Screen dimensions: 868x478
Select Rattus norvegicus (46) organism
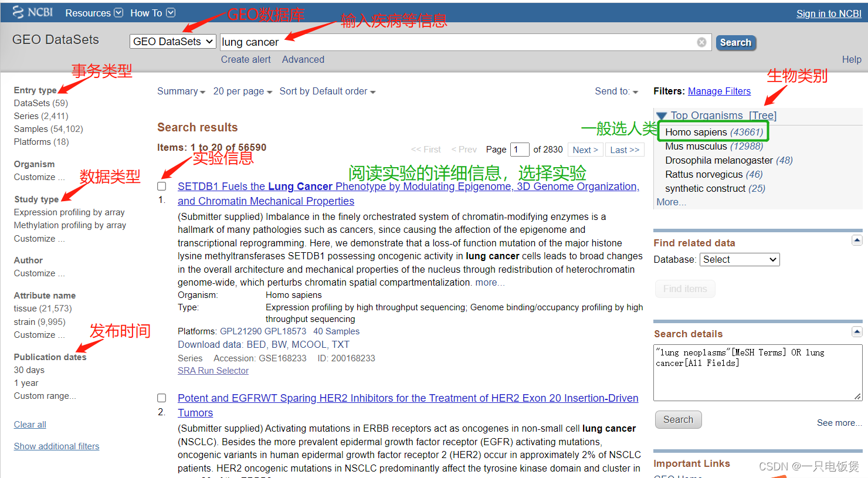coord(714,175)
